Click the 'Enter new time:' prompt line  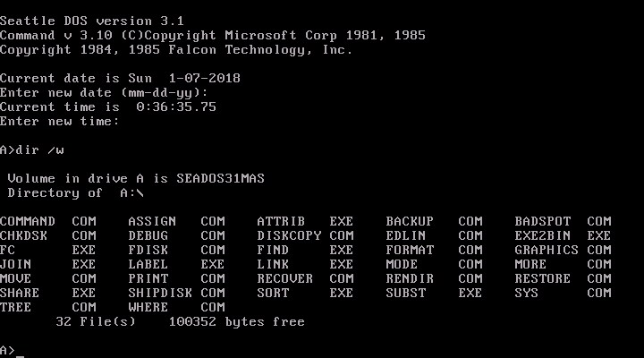point(59,121)
